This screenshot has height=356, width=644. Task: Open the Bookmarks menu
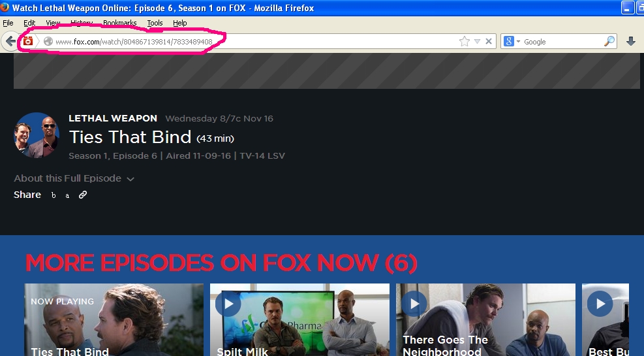119,23
